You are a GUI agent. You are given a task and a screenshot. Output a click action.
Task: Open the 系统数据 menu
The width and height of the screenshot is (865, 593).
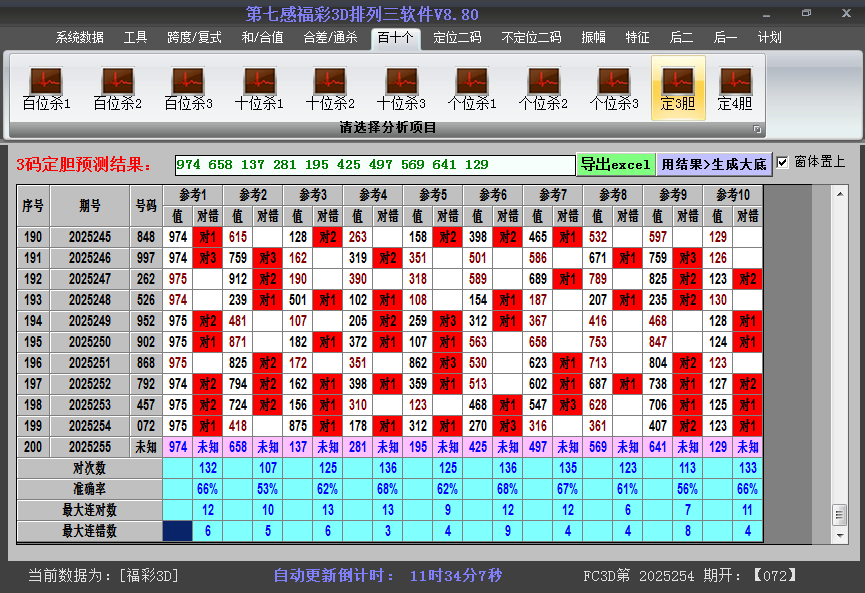pos(80,38)
